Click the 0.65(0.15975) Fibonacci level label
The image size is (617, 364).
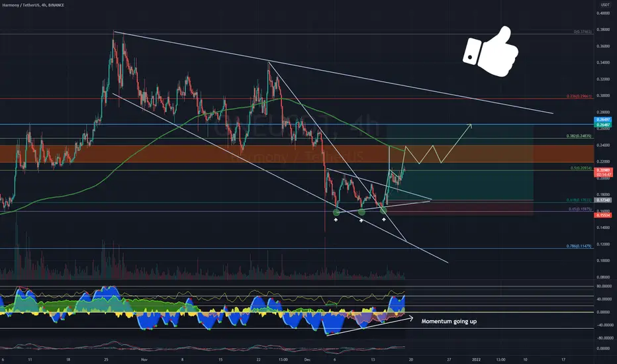coord(580,209)
